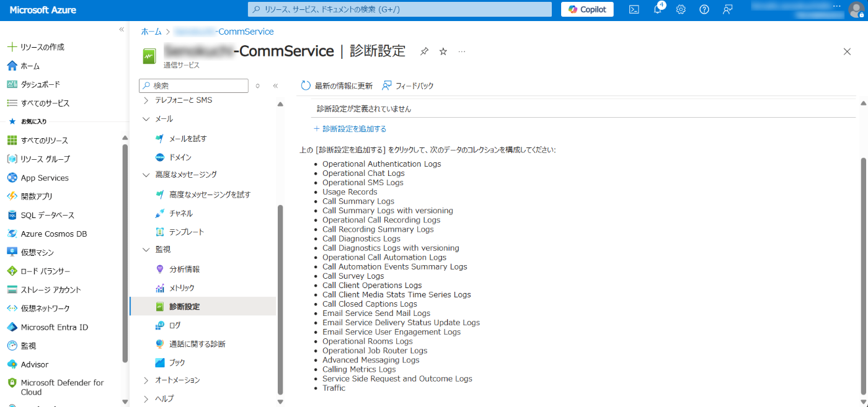Viewport: 868px width, 407px height.
Task: Open the settings gear icon
Action: pyautogui.click(x=681, y=9)
